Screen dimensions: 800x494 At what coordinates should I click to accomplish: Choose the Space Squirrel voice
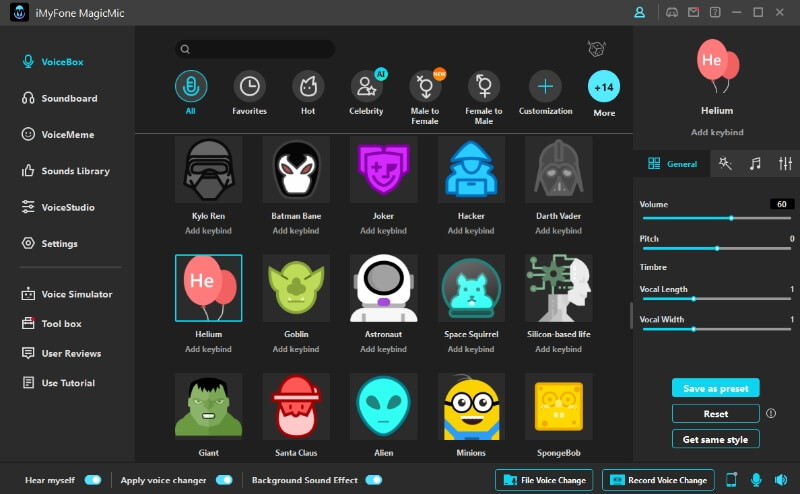pyautogui.click(x=471, y=288)
